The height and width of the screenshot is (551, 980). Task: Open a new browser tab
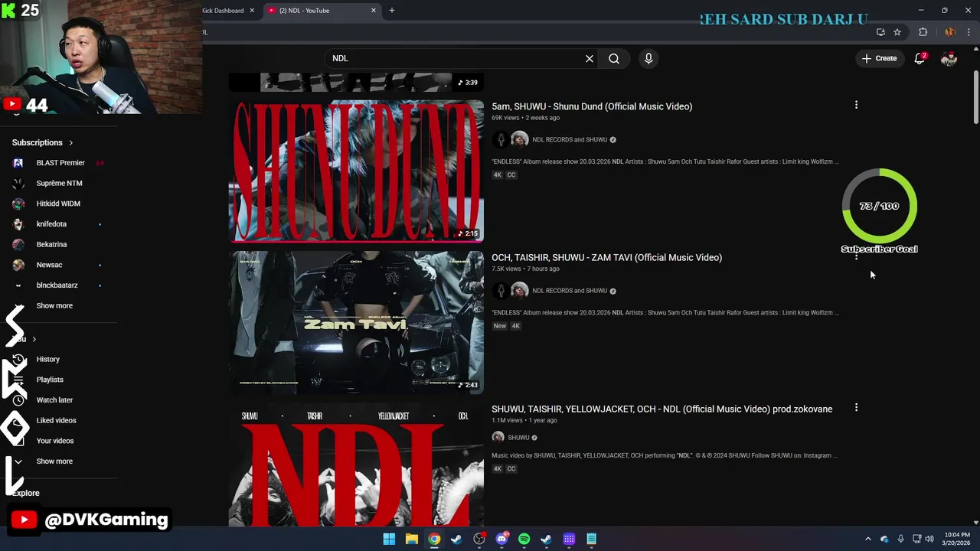[x=392, y=10]
